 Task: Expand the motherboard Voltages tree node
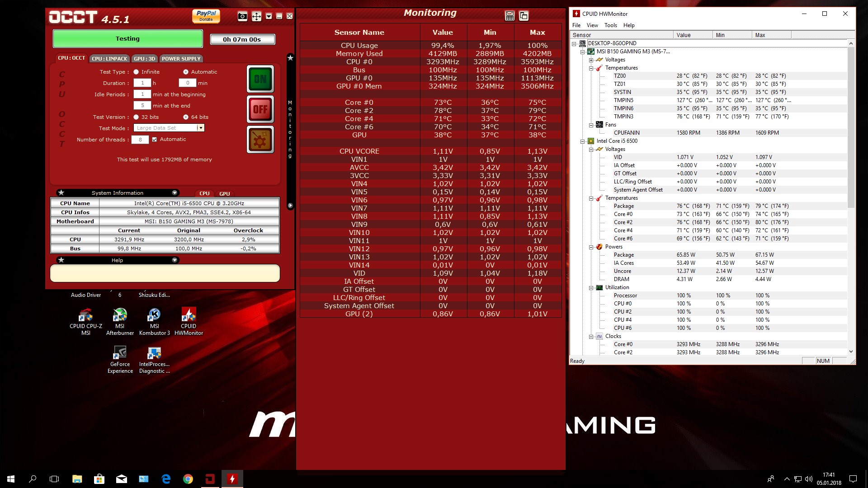[591, 60]
